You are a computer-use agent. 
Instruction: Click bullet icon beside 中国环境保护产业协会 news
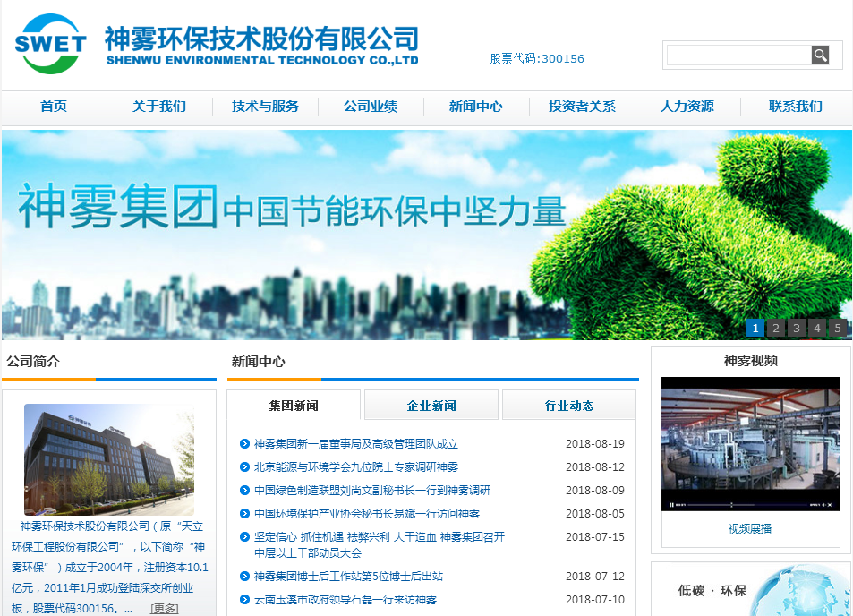coord(245,514)
